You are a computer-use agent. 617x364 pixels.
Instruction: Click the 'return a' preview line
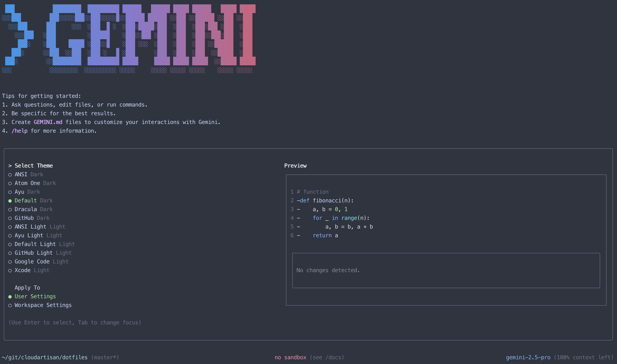tap(314, 235)
